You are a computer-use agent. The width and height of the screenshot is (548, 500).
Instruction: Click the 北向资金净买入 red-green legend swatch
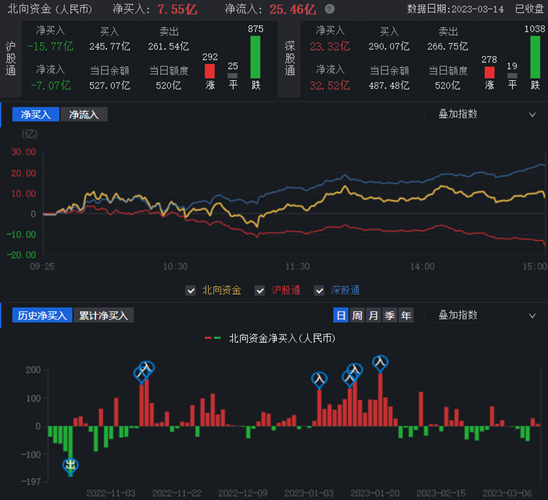[x=212, y=338]
